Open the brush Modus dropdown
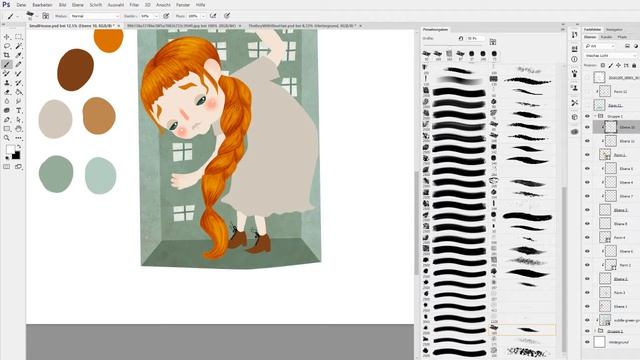 pos(95,16)
